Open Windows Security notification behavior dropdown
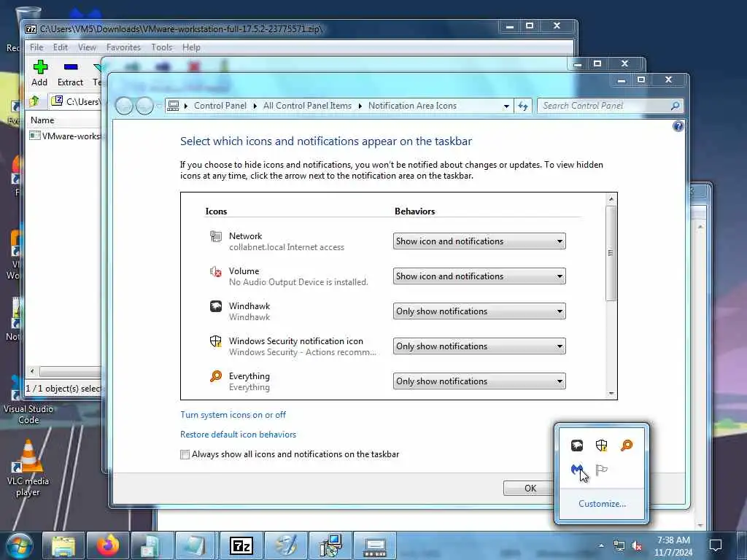This screenshot has width=747, height=560. [x=479, y=346]
